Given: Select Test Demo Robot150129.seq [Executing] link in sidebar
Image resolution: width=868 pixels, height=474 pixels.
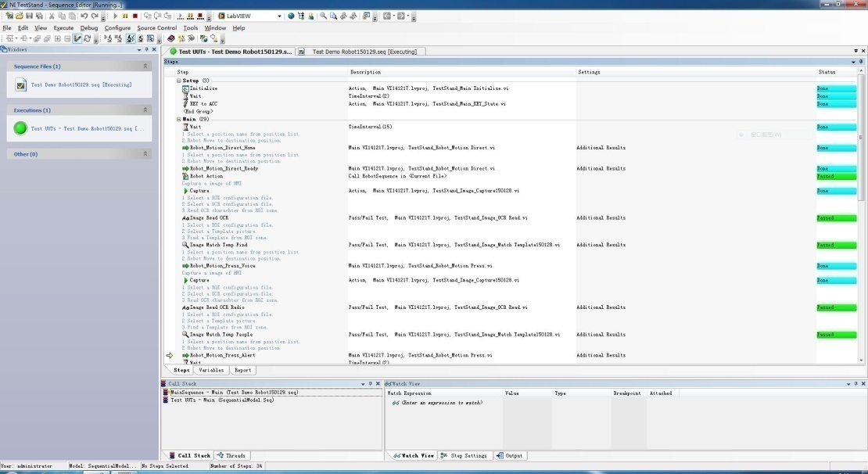Looking at the screenshot, I should coord(81,84).
